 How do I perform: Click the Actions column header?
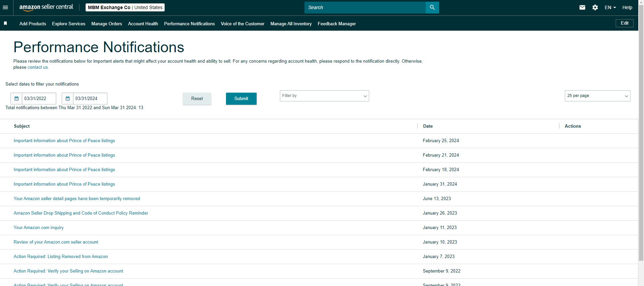click(x=573, y=126)
